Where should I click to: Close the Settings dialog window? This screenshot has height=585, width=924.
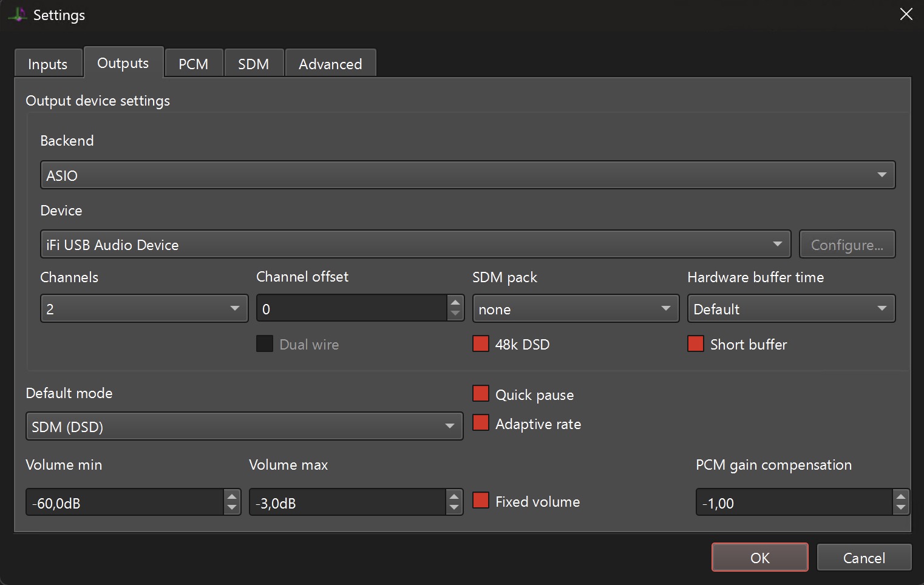point(906,14)
